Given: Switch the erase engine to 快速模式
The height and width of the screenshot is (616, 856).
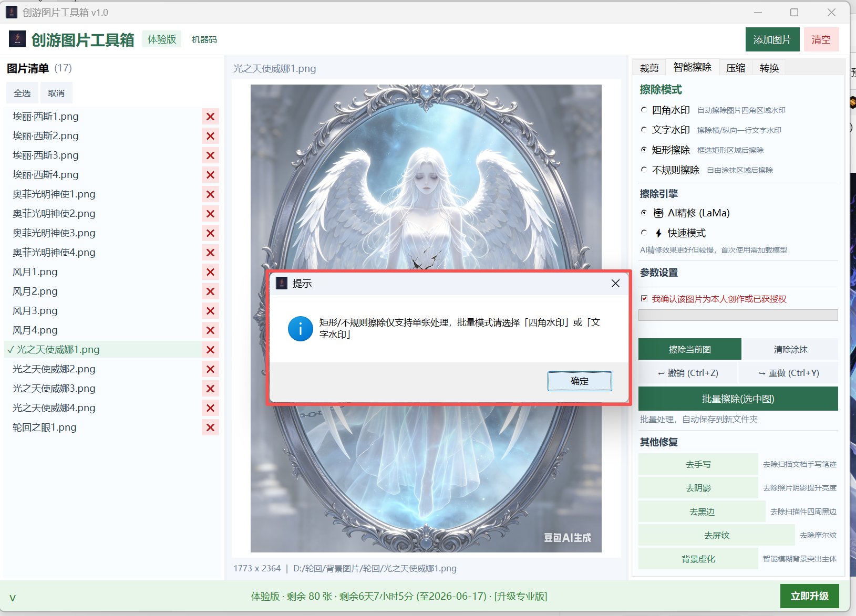Looking at the screenshot, I should [644, 233].
